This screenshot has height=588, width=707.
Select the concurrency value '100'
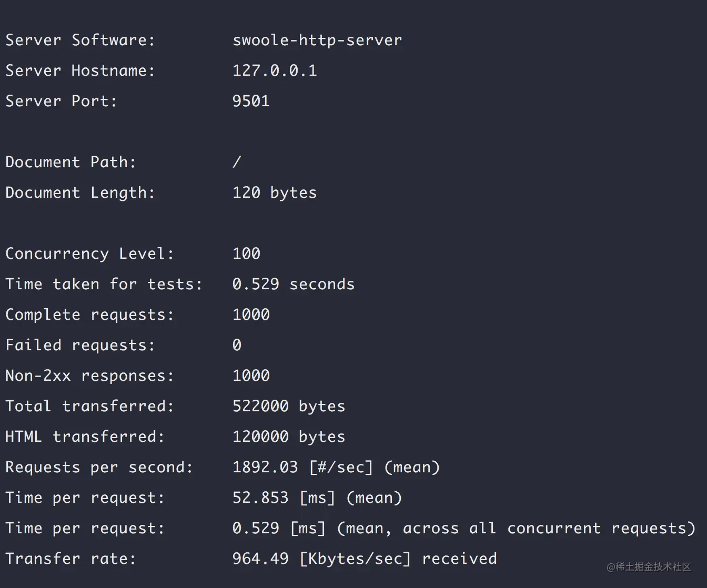point(246,254)
